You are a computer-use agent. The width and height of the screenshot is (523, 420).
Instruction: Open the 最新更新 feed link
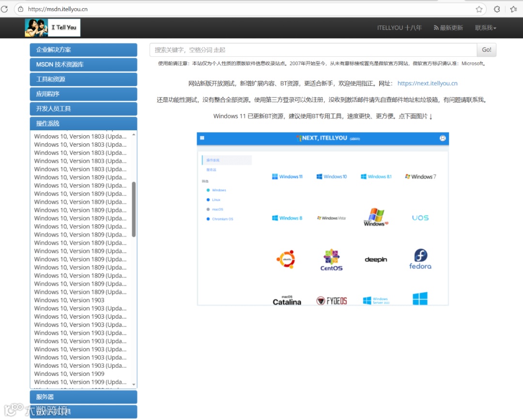point(448,28)
